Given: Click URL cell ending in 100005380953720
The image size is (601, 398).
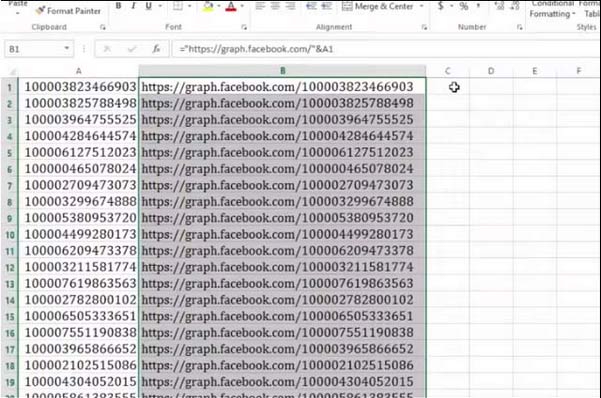Looking at the screenshot, I should [x=282, y=218].
